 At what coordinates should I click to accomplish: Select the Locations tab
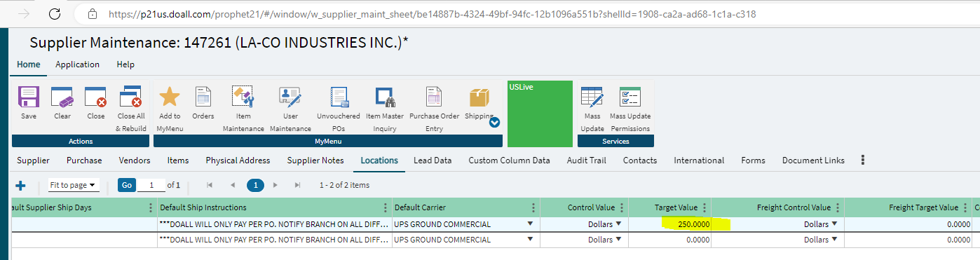[379, 160]
